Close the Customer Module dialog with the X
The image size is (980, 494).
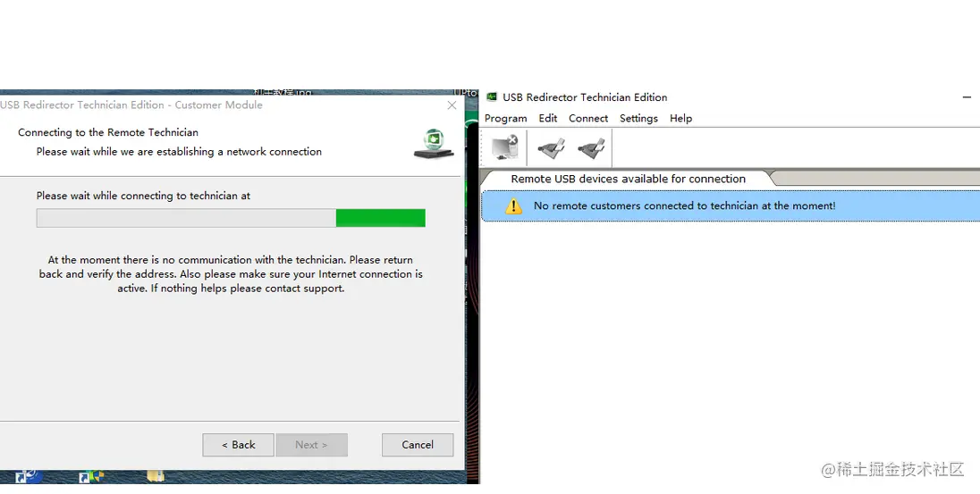click(x=452, y=105)
